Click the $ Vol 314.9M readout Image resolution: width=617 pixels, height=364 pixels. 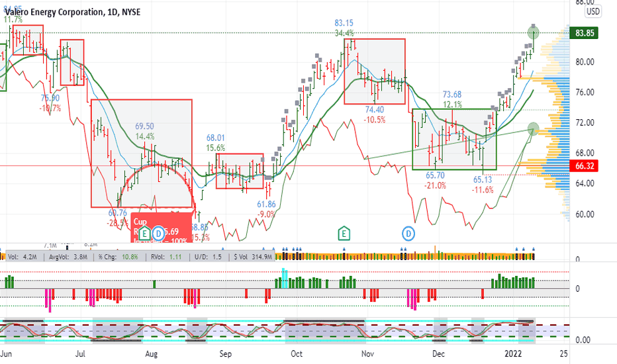coord(253,257)
